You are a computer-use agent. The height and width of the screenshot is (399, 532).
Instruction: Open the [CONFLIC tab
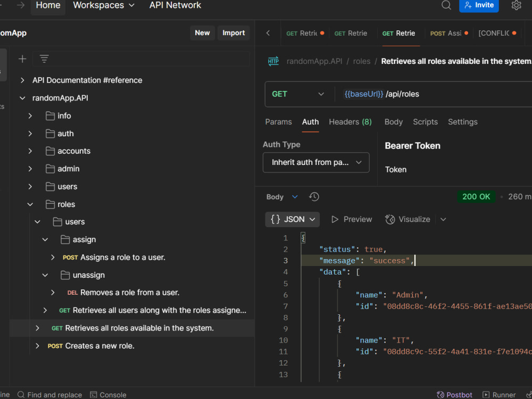point(497,33)
